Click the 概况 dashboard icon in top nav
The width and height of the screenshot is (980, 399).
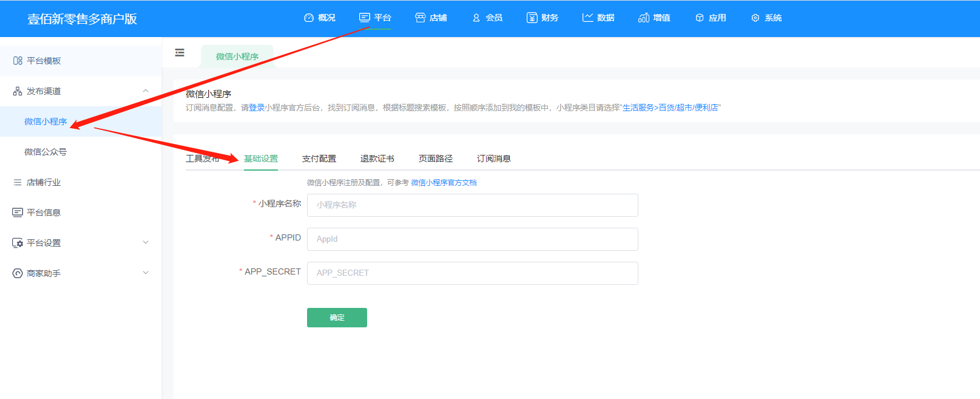point(309,18)
